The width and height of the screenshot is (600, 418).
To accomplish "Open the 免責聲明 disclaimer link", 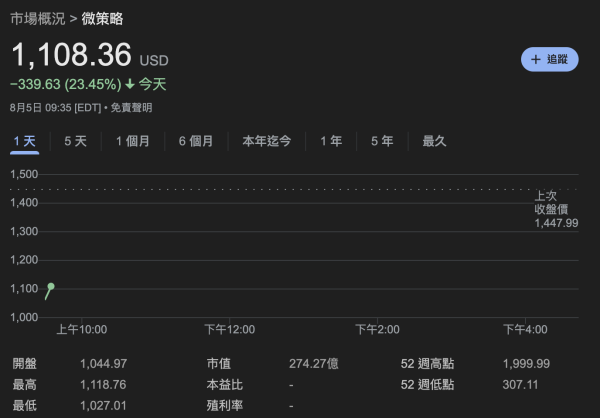I will (131, 107).
